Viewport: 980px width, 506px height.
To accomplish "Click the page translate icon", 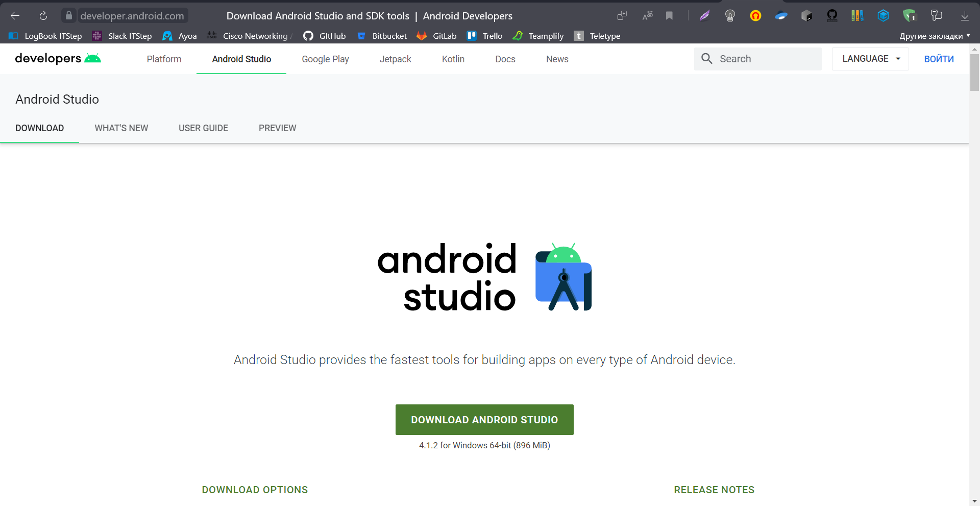I will click(647, 16).
